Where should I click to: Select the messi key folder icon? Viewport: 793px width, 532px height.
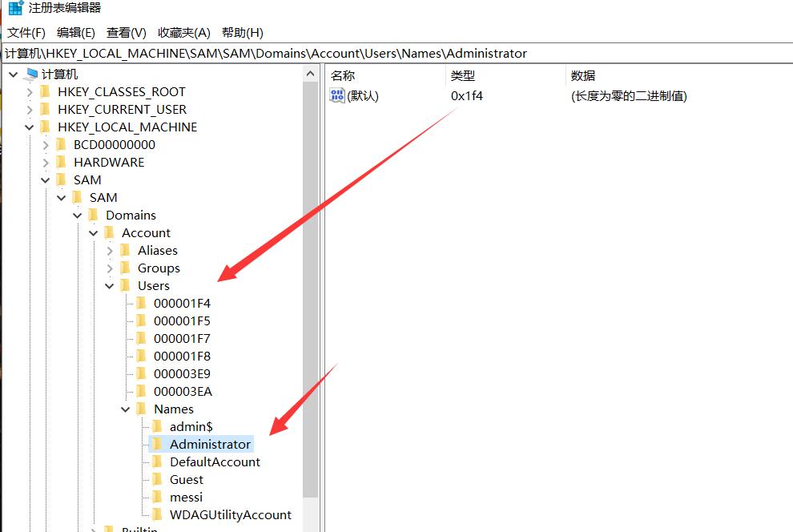point(157,497)
